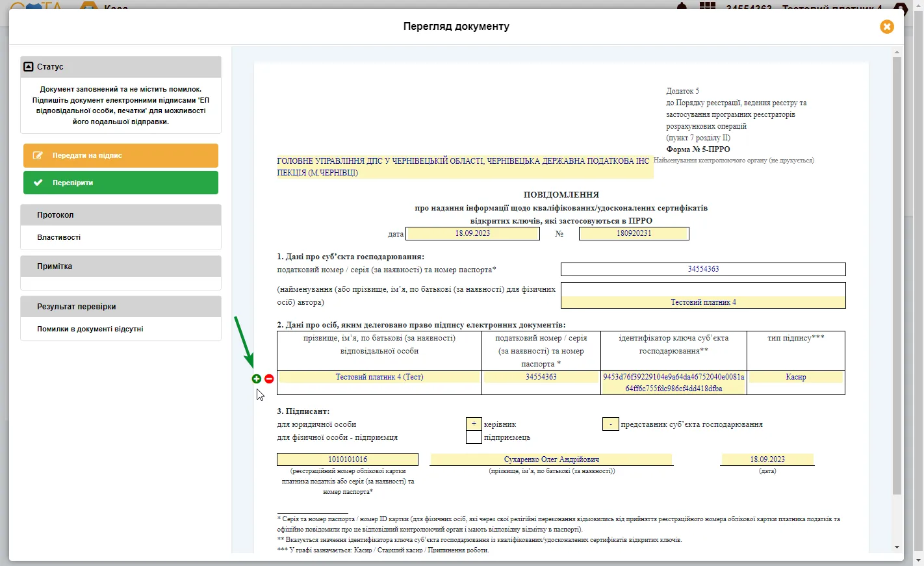
Task: Click the Передати на підпис button
Action: click(x=121, y=156)
